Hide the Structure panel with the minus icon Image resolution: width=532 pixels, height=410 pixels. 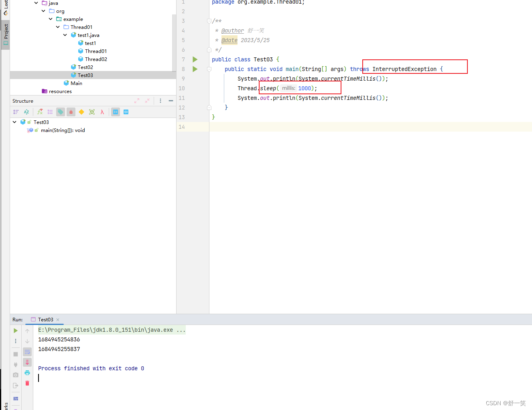pyautogui.click(x=171, y=101)
